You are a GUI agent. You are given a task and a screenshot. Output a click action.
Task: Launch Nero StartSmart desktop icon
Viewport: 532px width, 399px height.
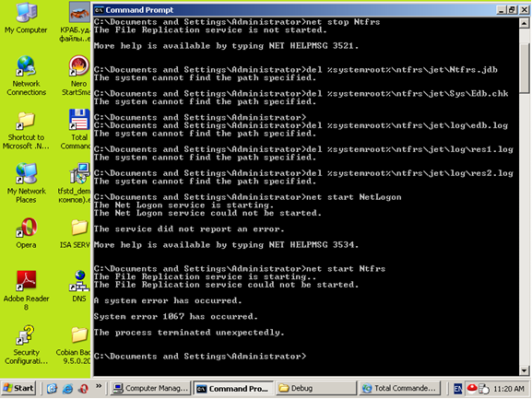tap(77, 76)
